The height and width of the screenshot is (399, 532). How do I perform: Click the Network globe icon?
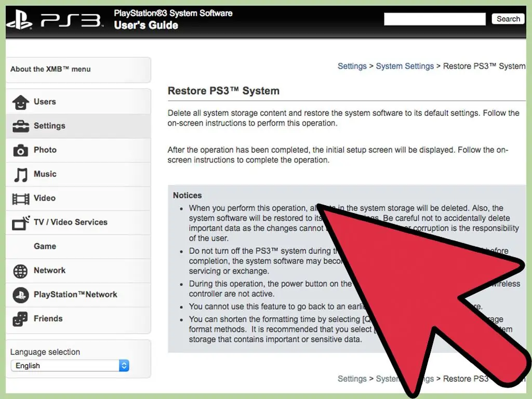coord(20,271)
